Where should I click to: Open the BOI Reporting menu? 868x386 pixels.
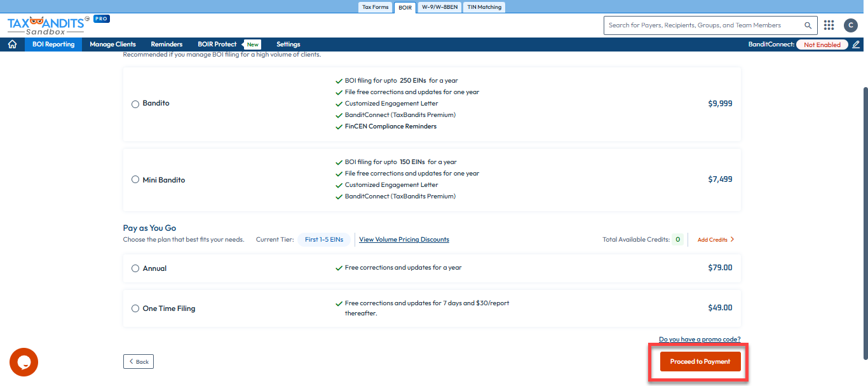click(x=53, y=45)
